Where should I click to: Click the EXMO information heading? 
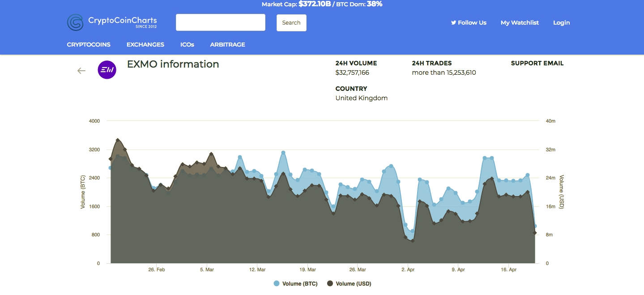[173, 64]
